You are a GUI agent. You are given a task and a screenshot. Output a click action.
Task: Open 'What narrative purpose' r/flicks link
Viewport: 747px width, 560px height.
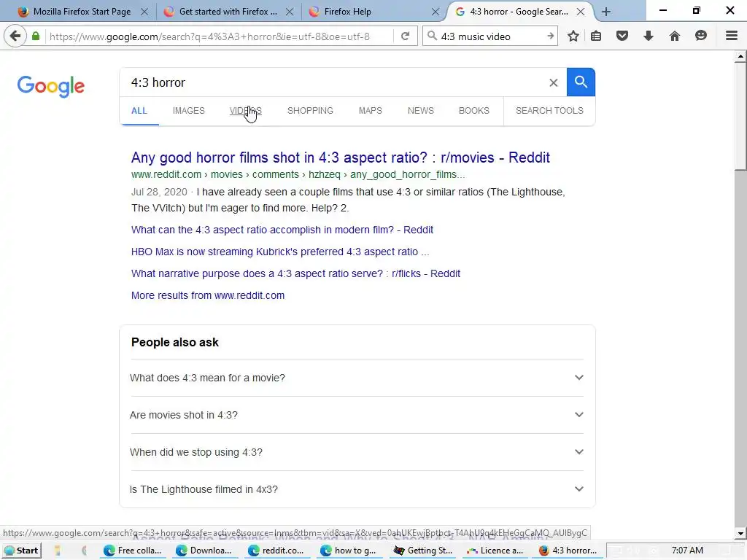pyautogui.click(x=295, y=273)
